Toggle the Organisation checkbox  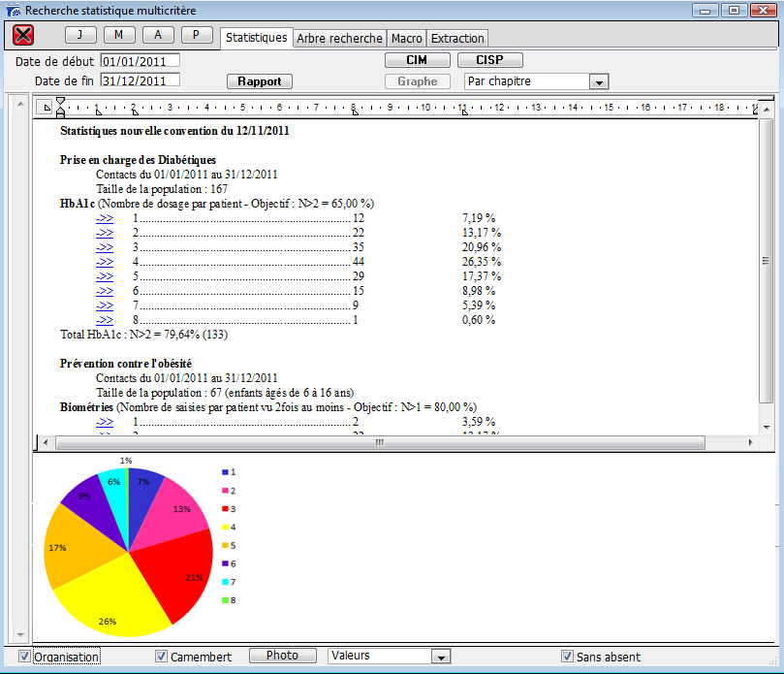pos(24,657)
